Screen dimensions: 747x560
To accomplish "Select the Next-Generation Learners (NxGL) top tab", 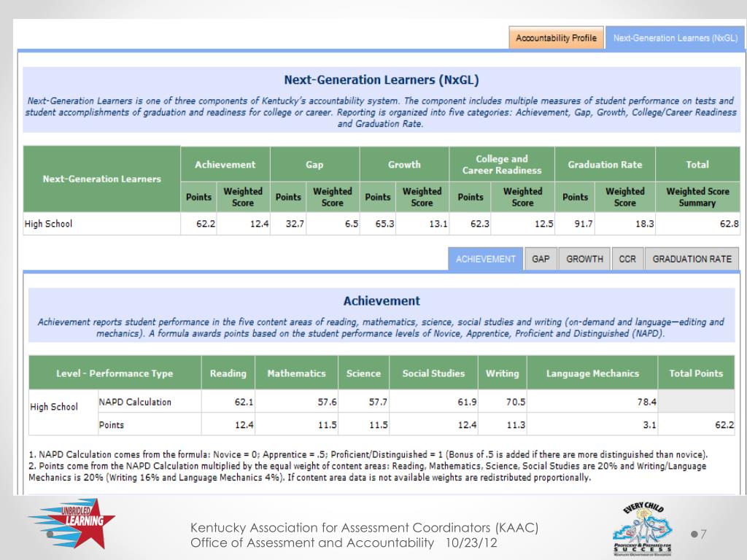I will (x=675, y=38).
